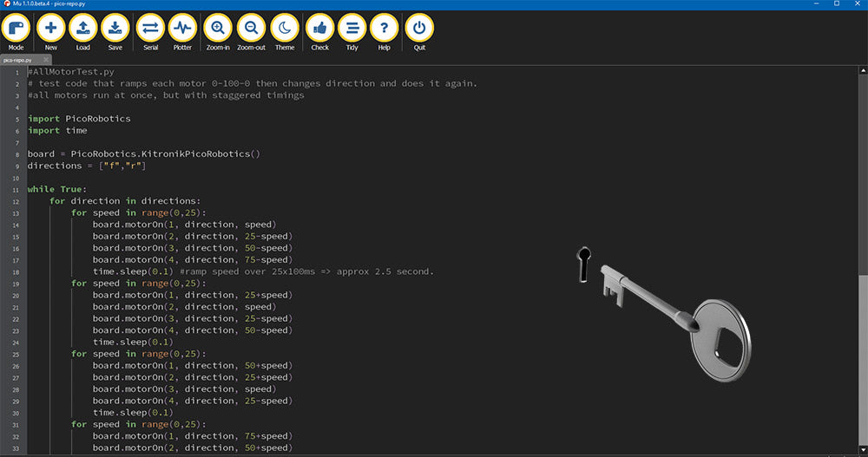Create a new file with New
Viewport: 868px width, 457px height.
[x=51, y=30]
